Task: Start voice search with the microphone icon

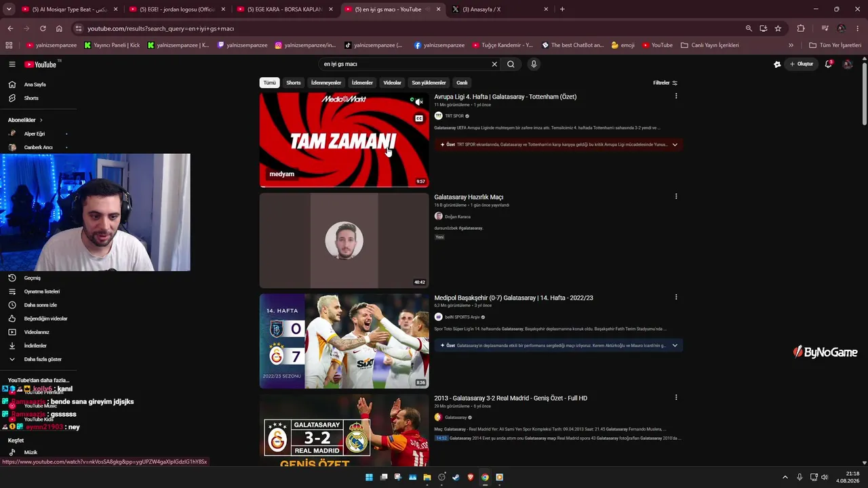Action: (x=534, y=64)
